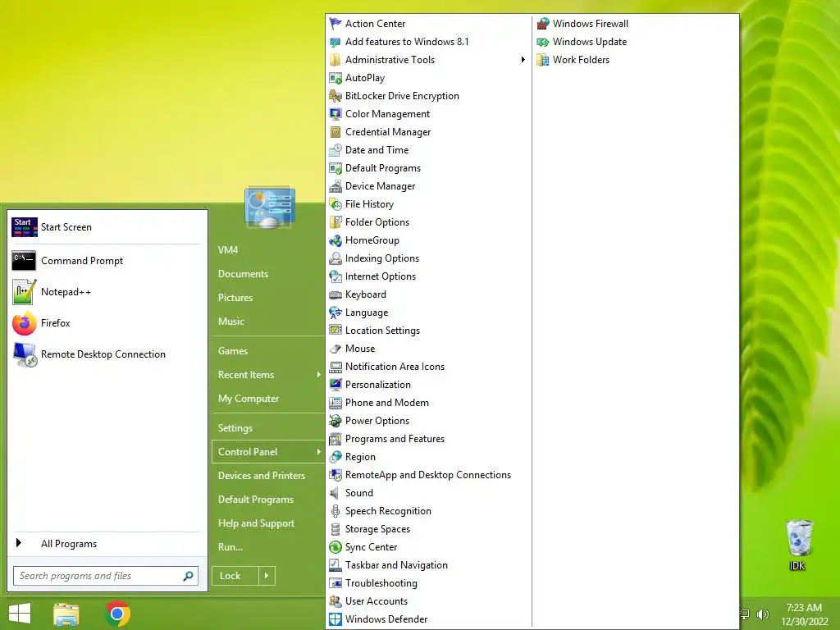Screen dimensions: 840x630
Task: Open the Mouse icon
Action: (336, 348)
